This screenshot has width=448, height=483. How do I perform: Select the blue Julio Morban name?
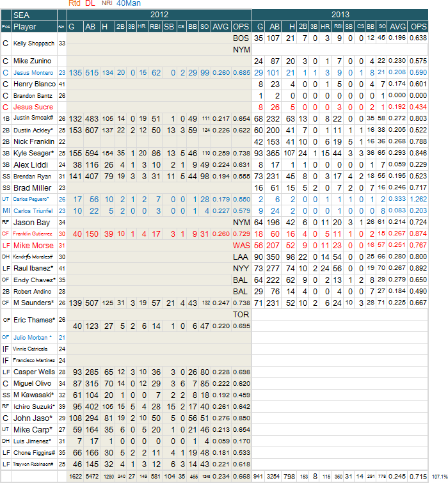33,338
